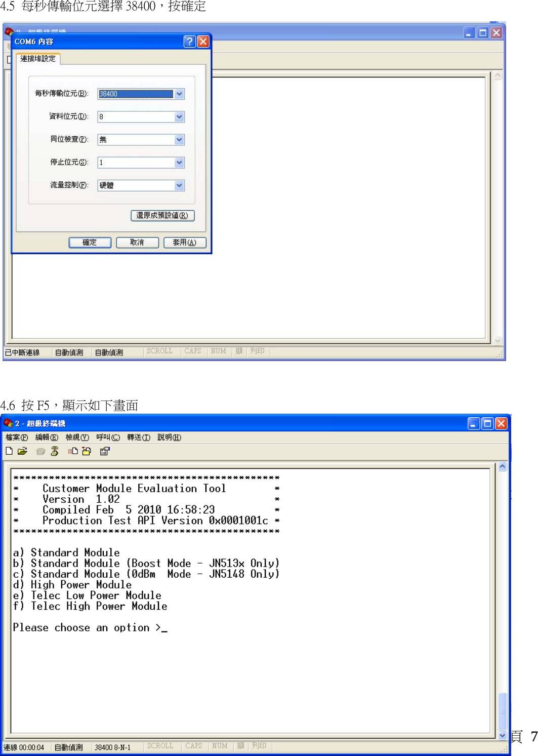Maximize the lower HyperTerminal window
Viewport: 538px width, 756px height.
click(x=487, y=423)
